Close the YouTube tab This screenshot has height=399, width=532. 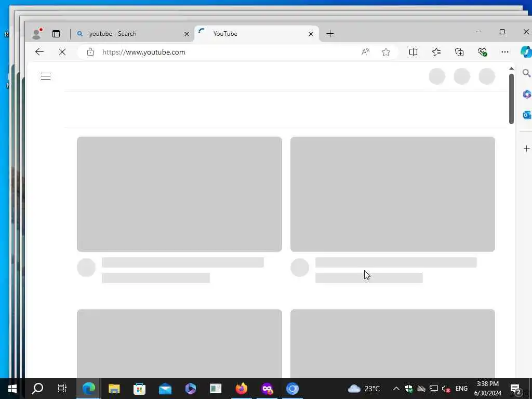click(x=311, y=34)
